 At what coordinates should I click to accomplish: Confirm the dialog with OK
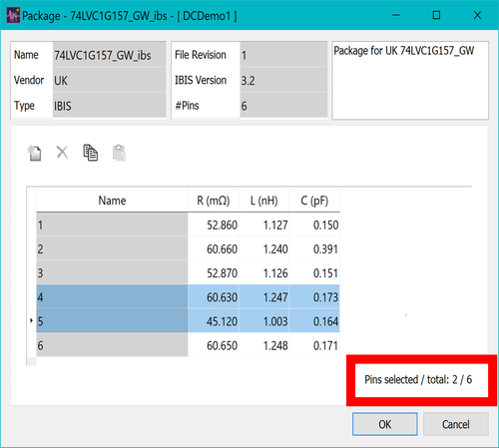click(385, 424)
